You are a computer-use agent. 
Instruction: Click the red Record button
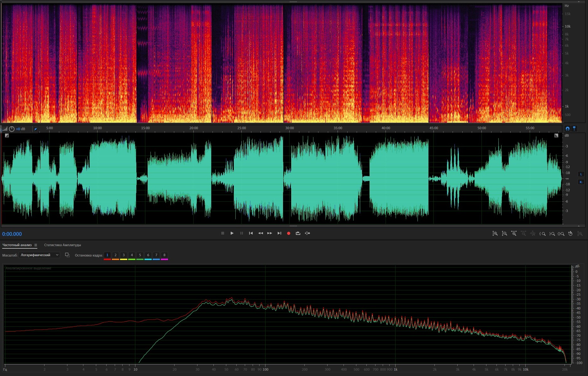coord(288,233)
